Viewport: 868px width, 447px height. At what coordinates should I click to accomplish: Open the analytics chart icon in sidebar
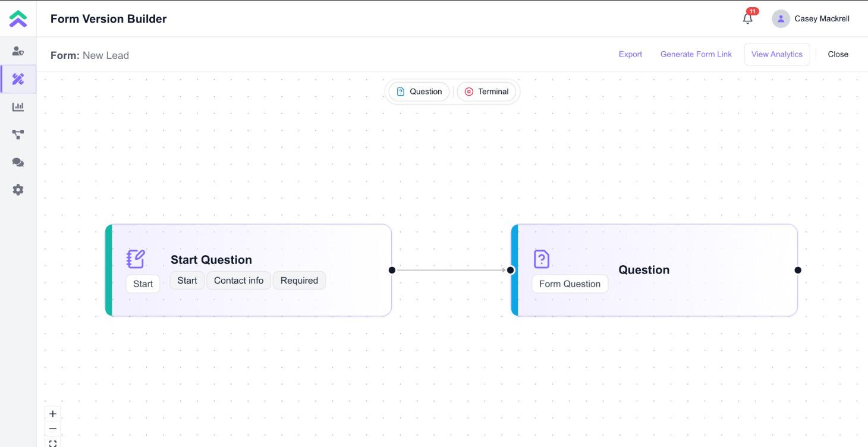(x=18, y=106)
